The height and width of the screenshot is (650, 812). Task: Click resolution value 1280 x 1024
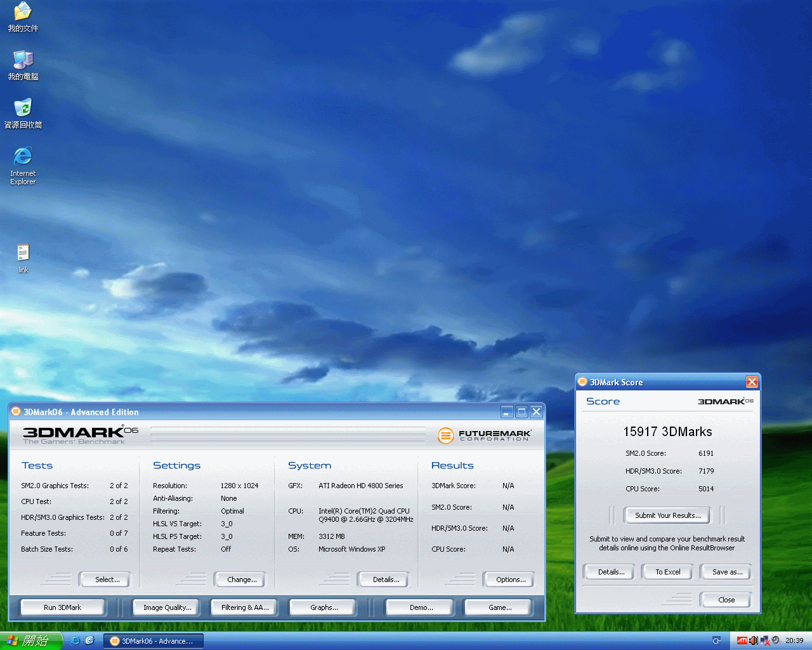tap(239, 486)
